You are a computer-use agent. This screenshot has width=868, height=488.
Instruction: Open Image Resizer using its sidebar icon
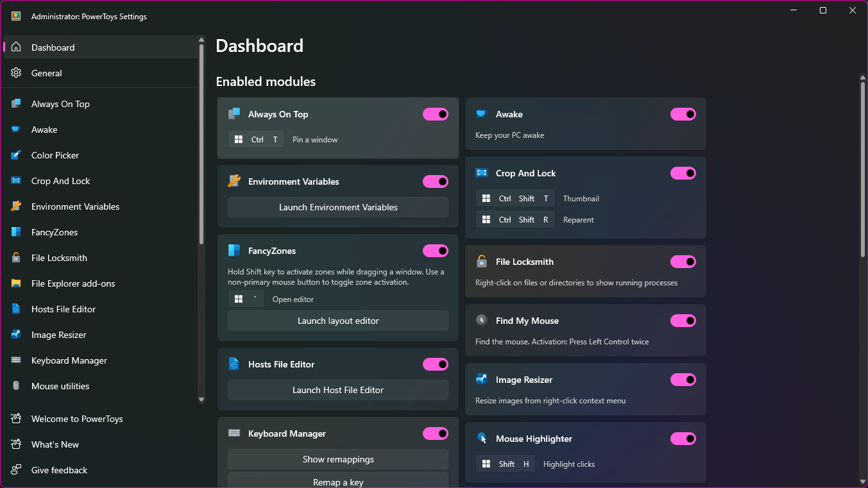click(16, 335)
